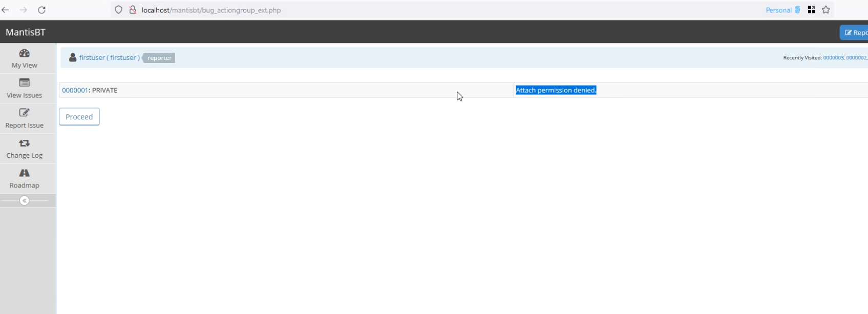Click the reporter role badge
Image resolution: width=868 pixels, height=314 pixels.
click(x=159, y=58)
